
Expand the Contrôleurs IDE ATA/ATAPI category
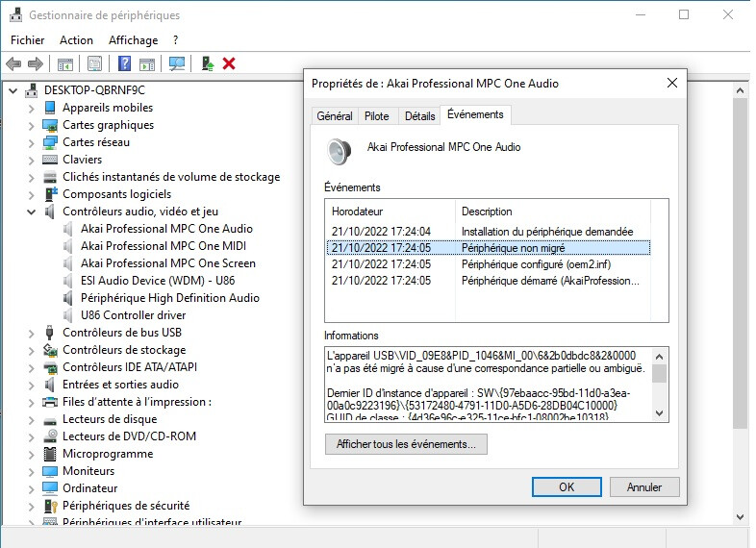coord(32,368)
